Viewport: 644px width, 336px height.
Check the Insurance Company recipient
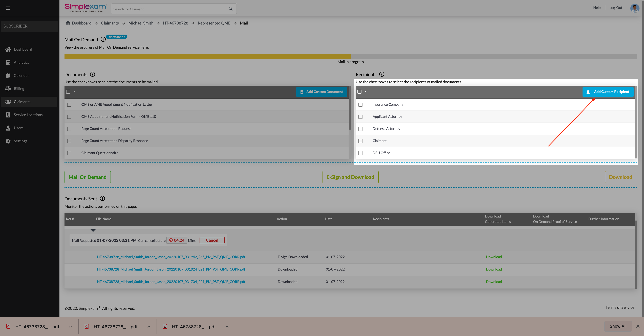360,105
